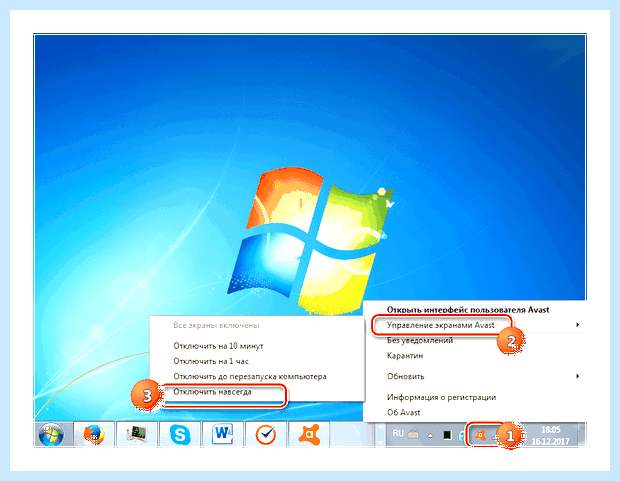Click the Show desktop strip
This screenshot has width=620, height=481.
(x=582, y=434)
